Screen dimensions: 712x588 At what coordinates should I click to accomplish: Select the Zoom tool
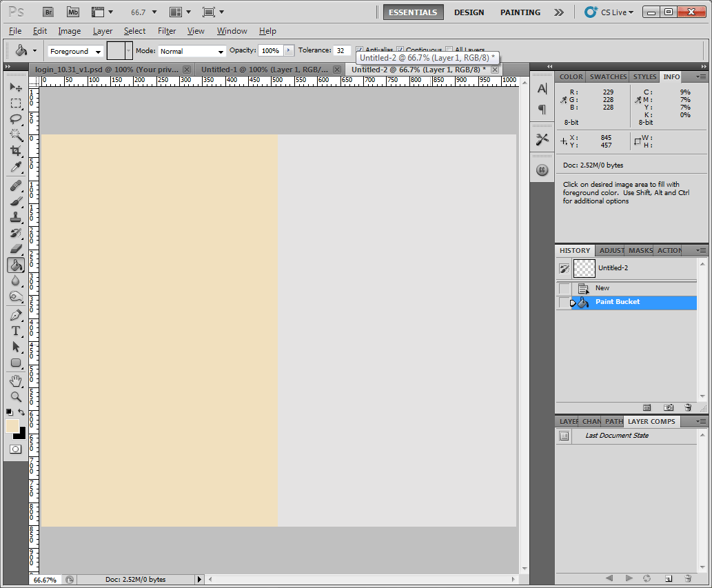[x=16, y=397]
